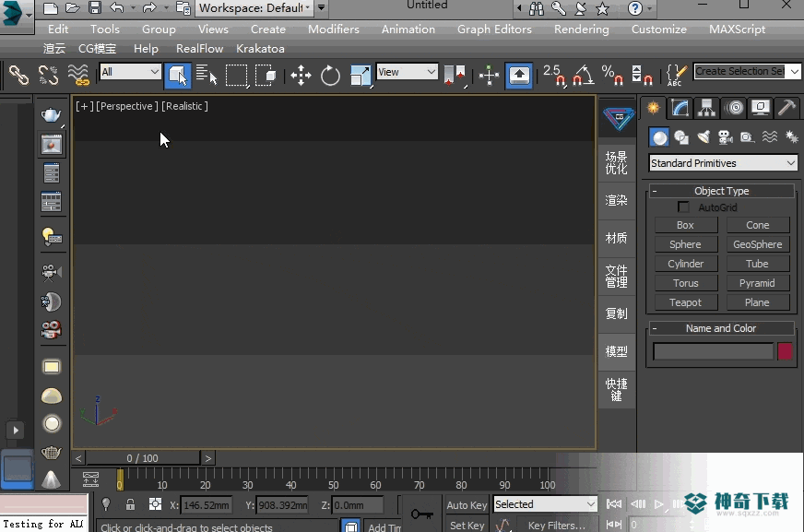Open the Krakatoa menu
804x532 pixels.
click(x=260, y=49)
